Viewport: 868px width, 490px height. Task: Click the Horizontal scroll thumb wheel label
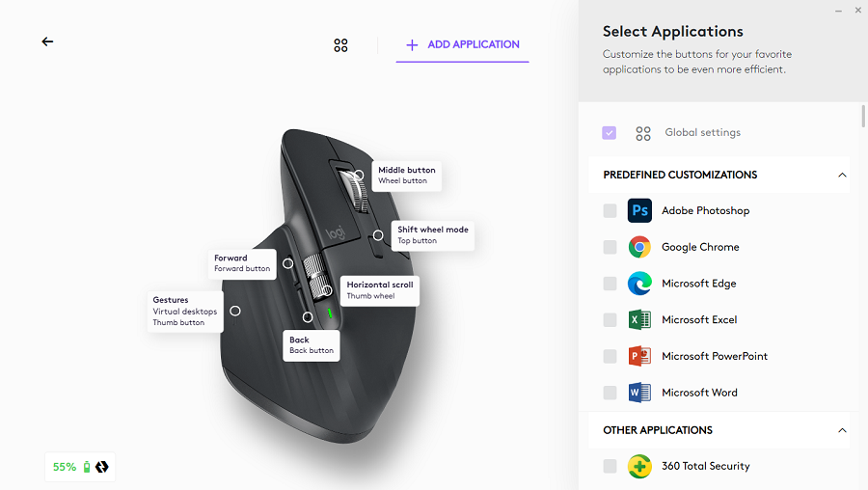(x=379, y=290)
